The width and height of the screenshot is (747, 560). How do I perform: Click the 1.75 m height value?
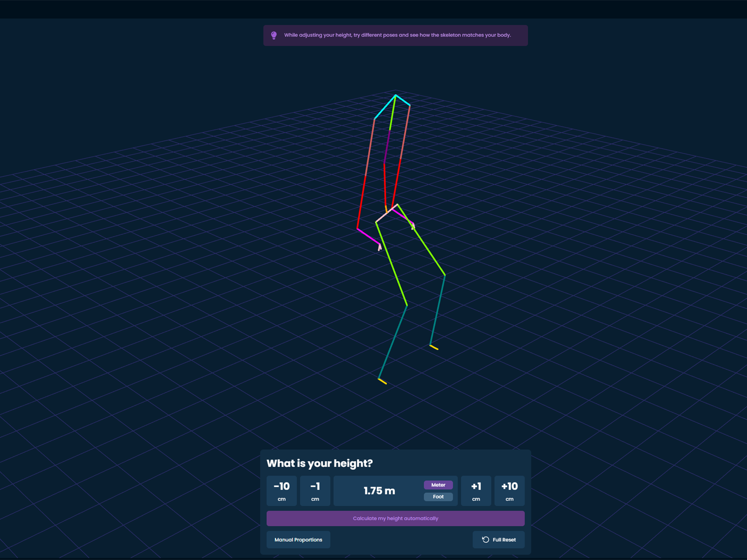point(379,491)
